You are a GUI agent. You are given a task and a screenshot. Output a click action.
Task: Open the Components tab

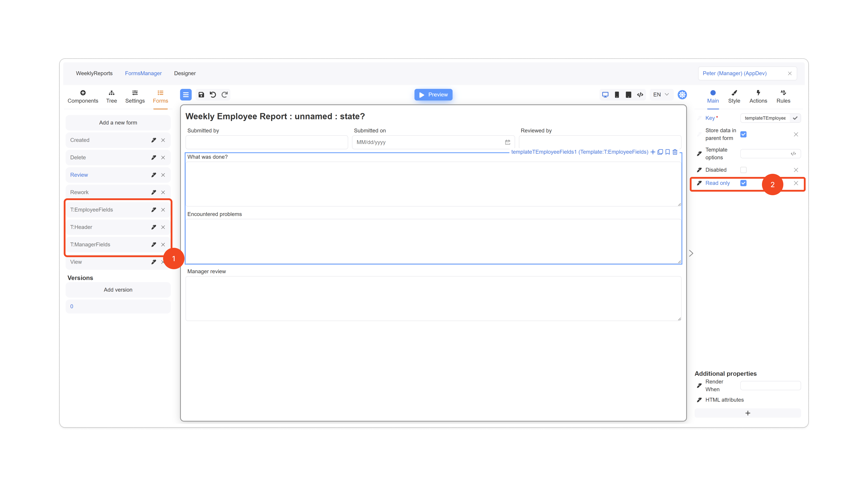point(83,96)
